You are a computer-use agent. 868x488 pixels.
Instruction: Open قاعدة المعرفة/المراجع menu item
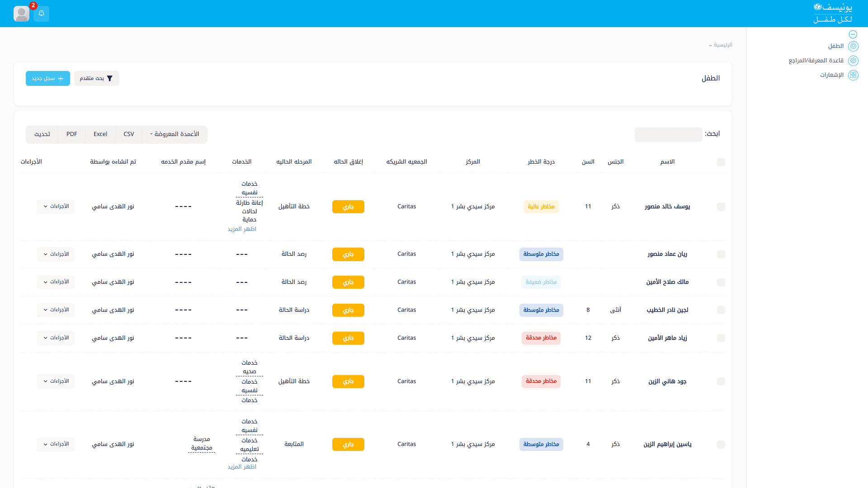pos(816,61)
